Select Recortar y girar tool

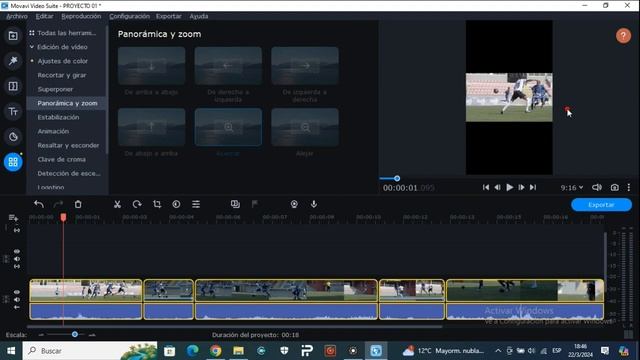(x=62, y=75)
